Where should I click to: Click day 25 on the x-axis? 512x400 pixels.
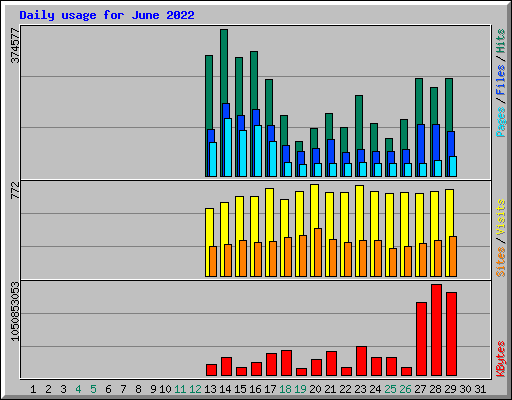[x=390, y=389]
